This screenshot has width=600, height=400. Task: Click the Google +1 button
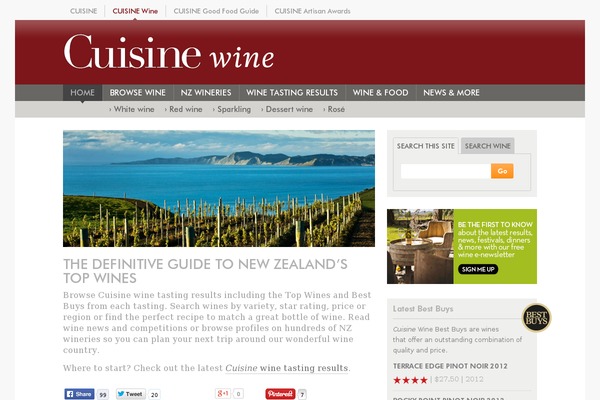(223, 393)
